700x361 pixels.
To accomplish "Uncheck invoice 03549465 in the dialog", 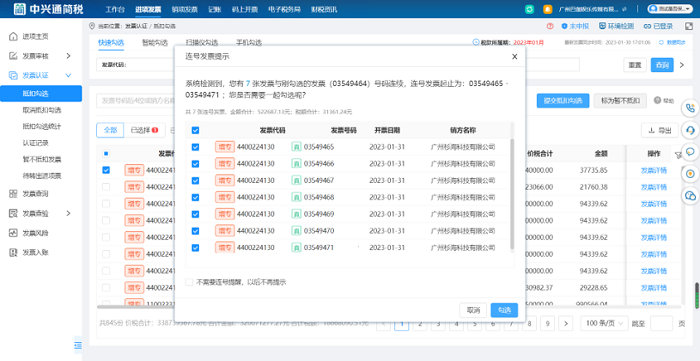I will pos(195,147).
